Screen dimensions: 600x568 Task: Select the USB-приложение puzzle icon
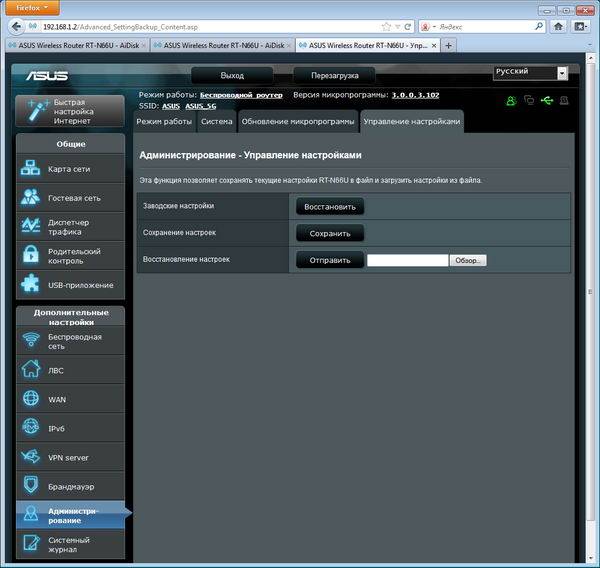[x=30, y=285]
